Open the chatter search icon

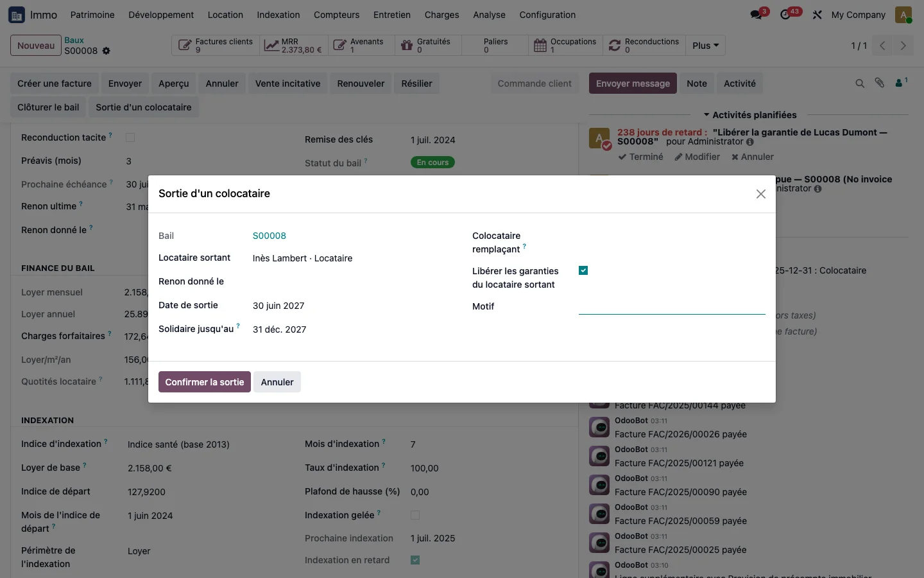[860, 83]
